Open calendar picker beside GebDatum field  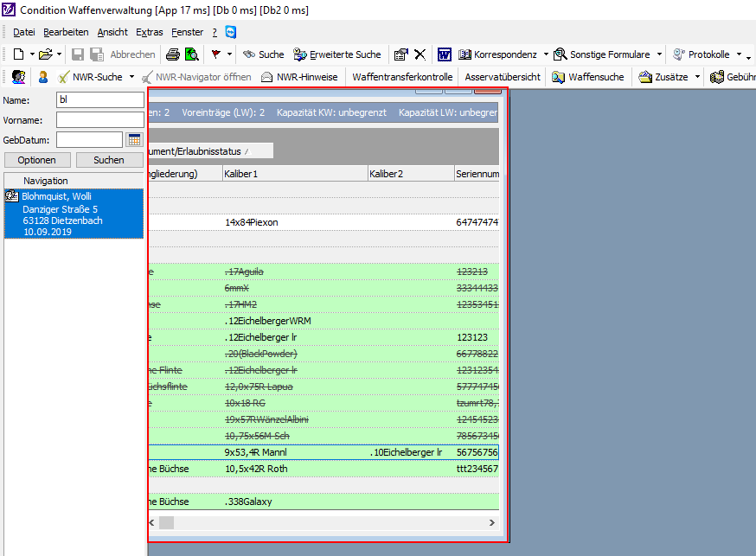134,140
